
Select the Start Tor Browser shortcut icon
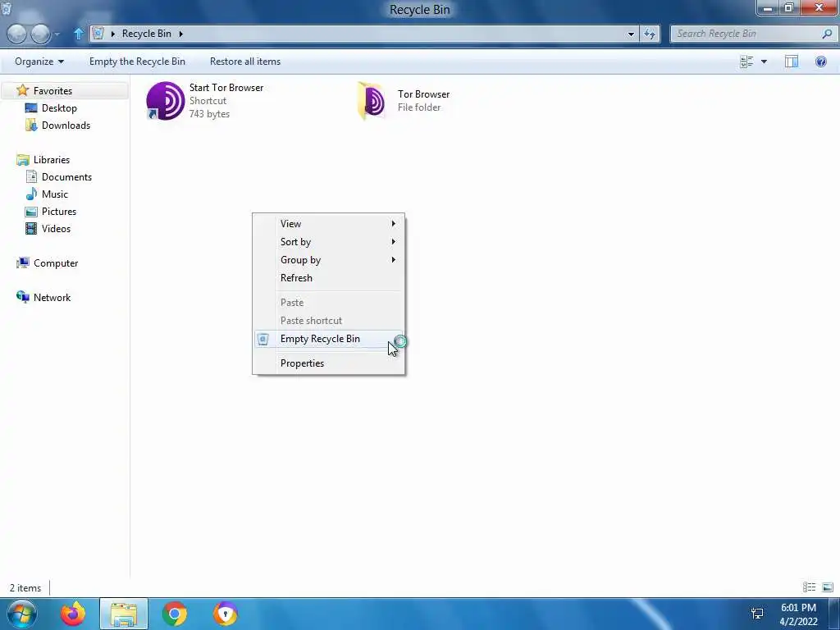coord(166,101)
